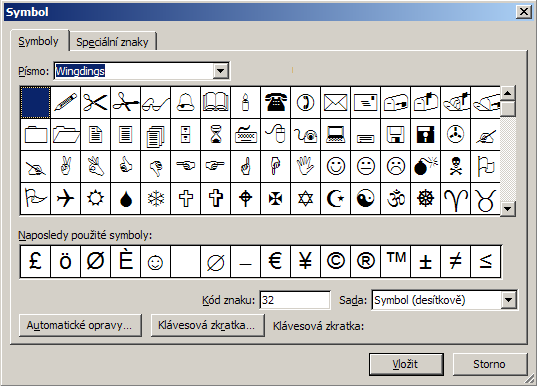
Task: Choose the yin yang symbol
Action: [365, 199]
